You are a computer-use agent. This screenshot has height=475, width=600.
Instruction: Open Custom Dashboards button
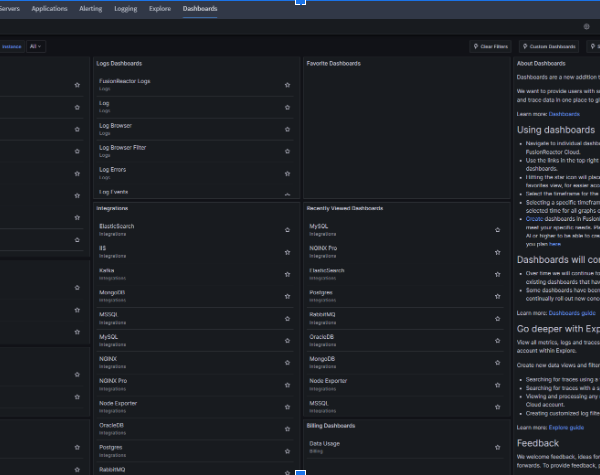(549, 46)
